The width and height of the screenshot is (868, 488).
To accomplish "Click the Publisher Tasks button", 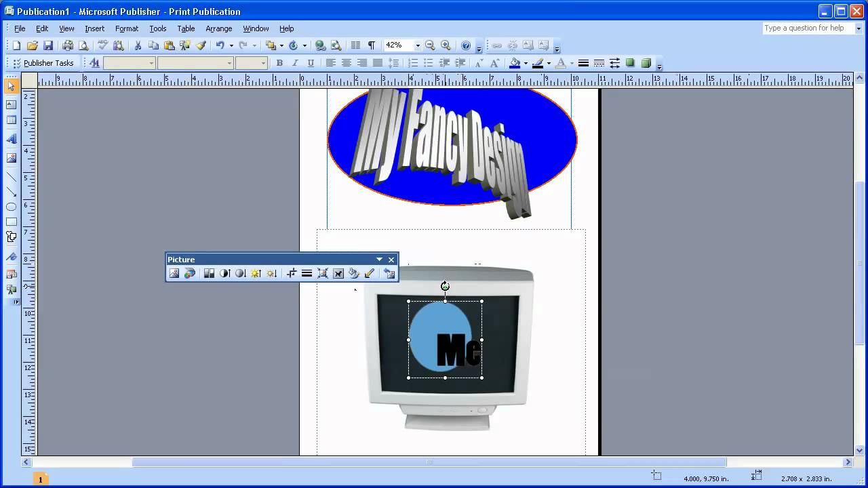I will click(44, 63).
